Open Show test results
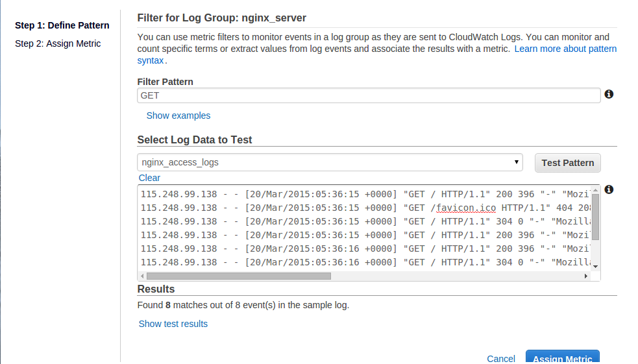Screen dimensions: 638x364 pos(173,324)
